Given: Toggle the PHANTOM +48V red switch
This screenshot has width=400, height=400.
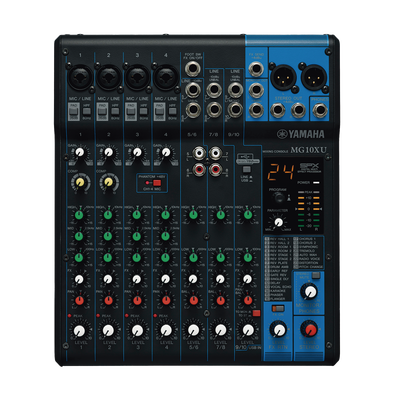Looking at the screenshot, I should pos(157,182).
